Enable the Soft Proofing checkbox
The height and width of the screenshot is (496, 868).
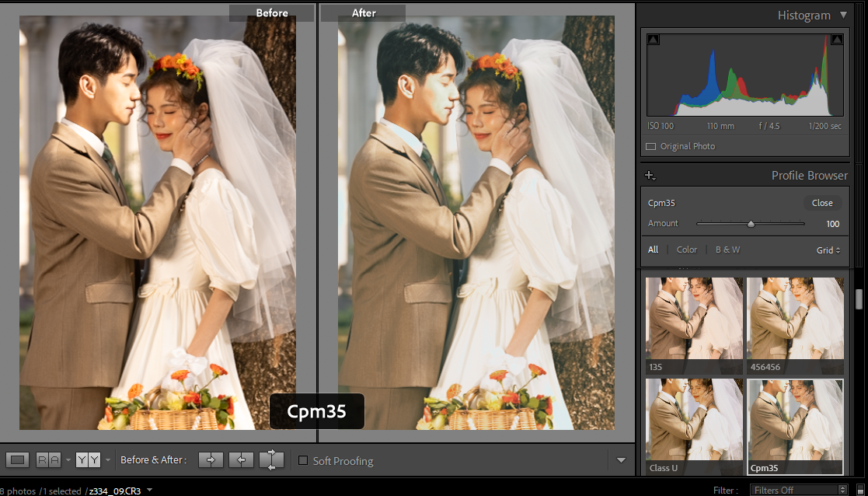[303, 460]
